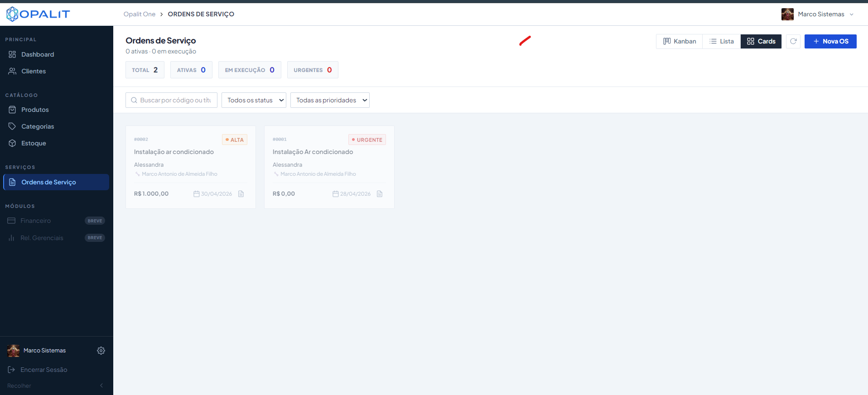Open order card #0001
This screenshot has height=395, width=868.
pyautogui.click(x=329, y=167)
